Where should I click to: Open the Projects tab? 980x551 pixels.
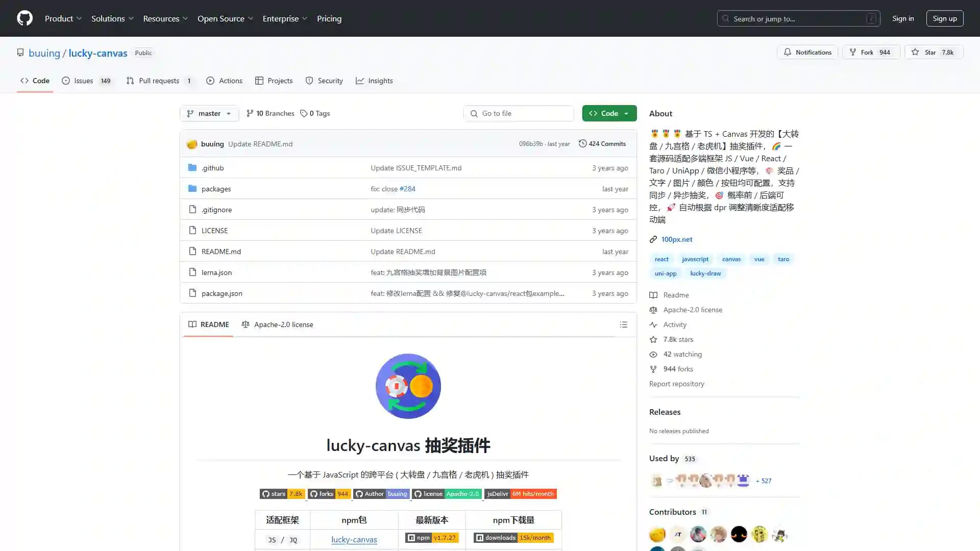[279, 80]
